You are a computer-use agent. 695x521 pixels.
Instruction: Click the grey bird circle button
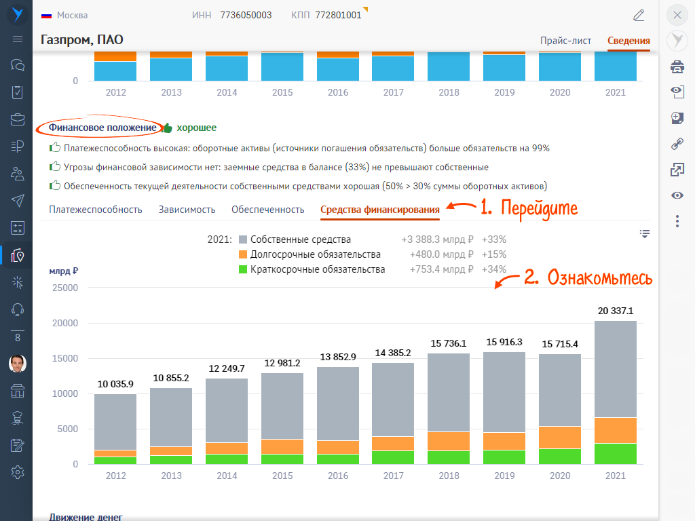coord(677,40)
